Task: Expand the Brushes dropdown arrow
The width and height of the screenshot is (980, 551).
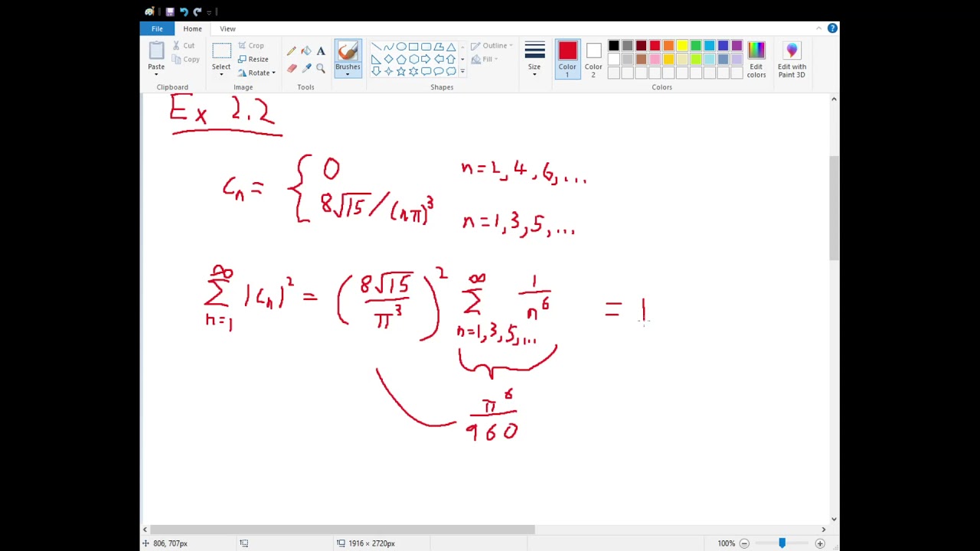Action: [348, 74]
